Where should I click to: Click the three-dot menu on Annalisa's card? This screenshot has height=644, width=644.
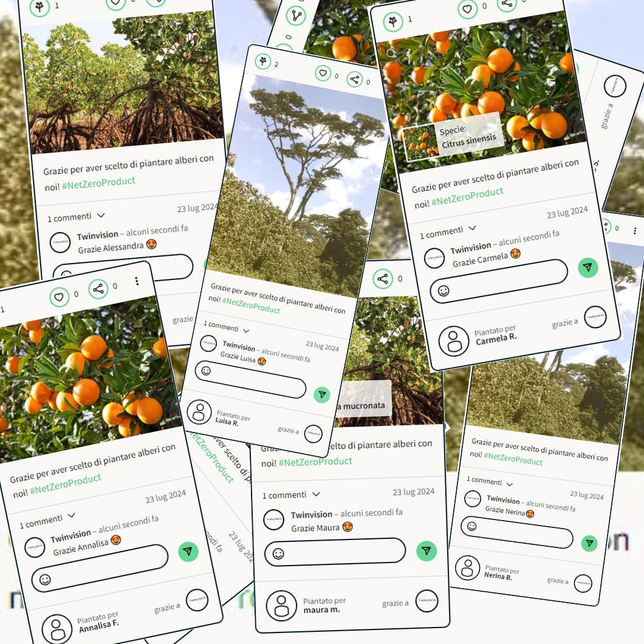coord(137,281)
